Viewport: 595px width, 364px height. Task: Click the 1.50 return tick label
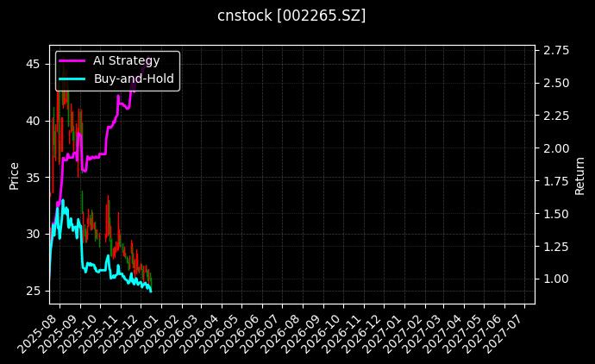pos(554,214)
